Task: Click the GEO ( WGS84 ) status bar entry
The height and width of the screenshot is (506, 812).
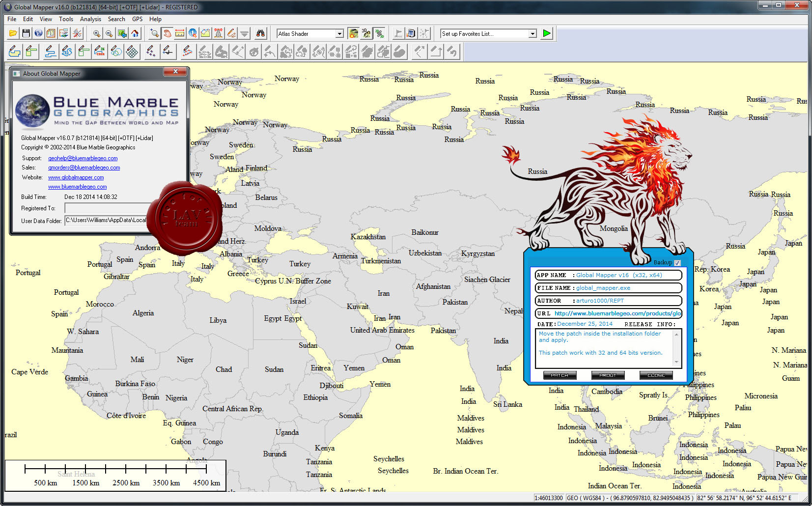Action: (630, 498)
